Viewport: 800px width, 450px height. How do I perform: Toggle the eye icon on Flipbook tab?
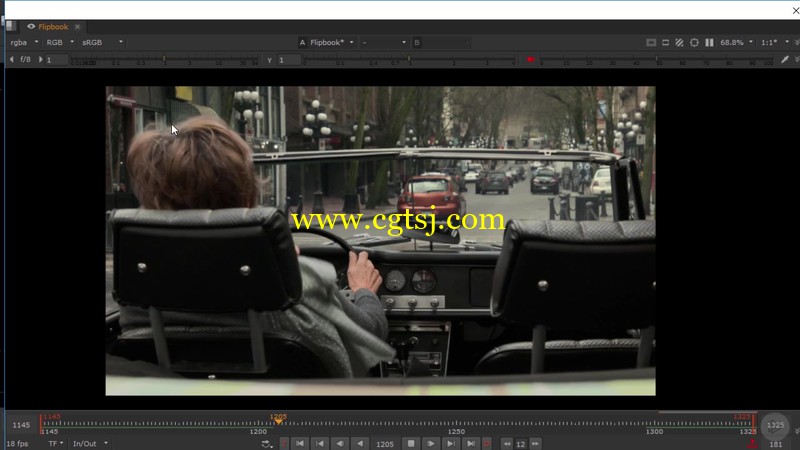click(x=31, y=27)
